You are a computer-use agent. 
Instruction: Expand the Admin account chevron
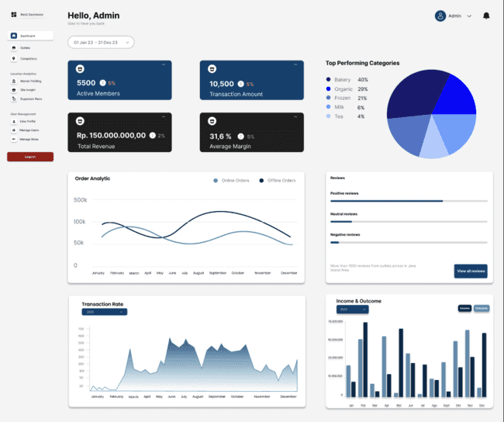coord(469,16)
